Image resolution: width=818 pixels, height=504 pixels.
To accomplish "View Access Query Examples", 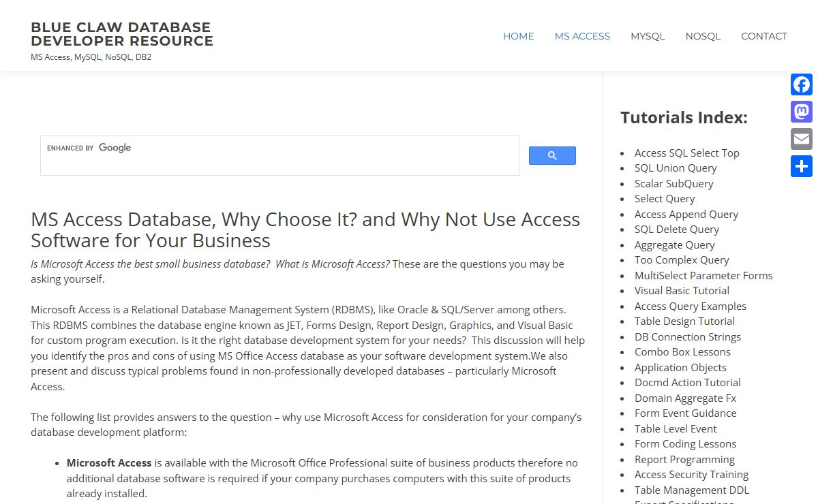I will coord(691,306).
